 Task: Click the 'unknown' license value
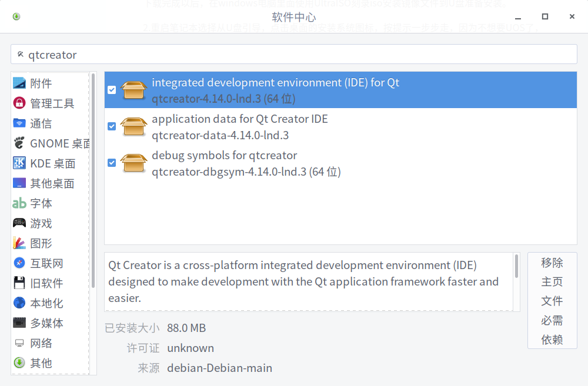pos(191,348)
